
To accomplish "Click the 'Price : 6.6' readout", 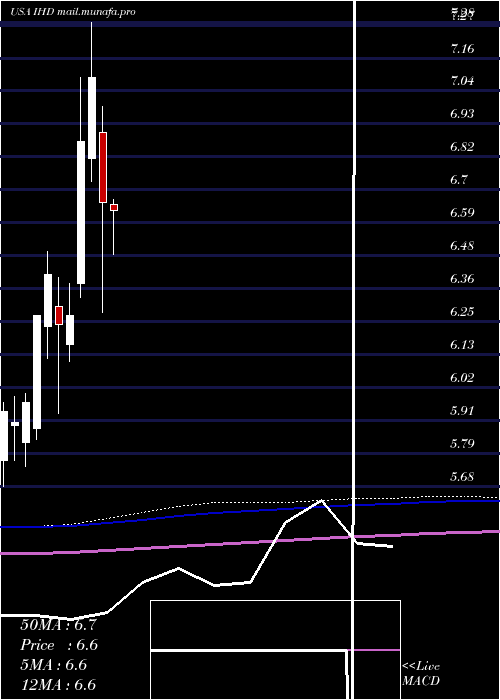I will tap(59, 645).
